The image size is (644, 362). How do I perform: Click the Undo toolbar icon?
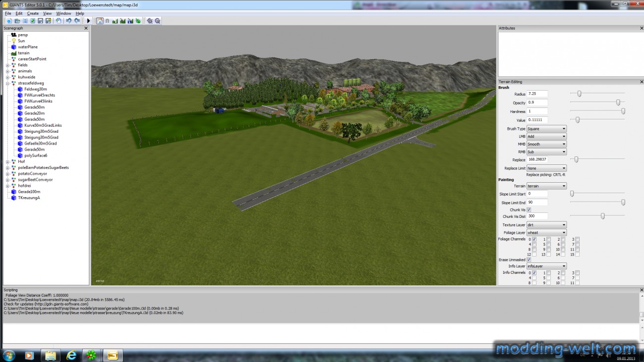[69, 21]
